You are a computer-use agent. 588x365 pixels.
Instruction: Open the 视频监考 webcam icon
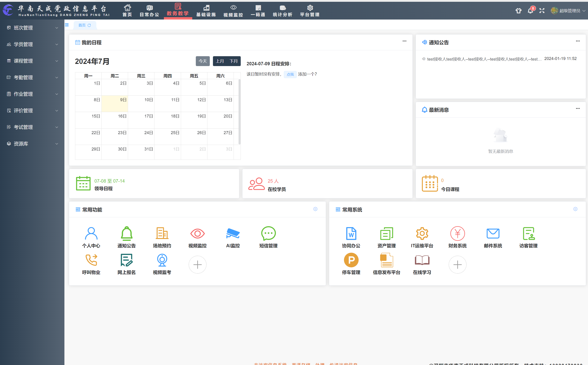click(x=162, y=260)
